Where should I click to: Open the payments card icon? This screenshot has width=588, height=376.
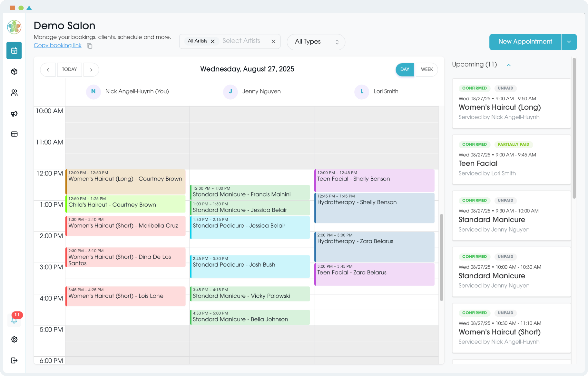tap(14, 134)
